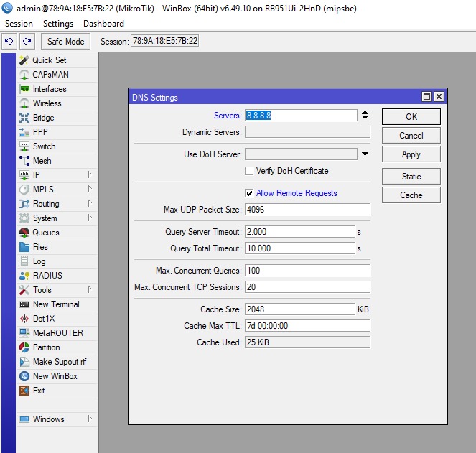The height and width of the screenshot is (453, 476).
Task: Click Apply in DNS Settings
Action: 411,154
